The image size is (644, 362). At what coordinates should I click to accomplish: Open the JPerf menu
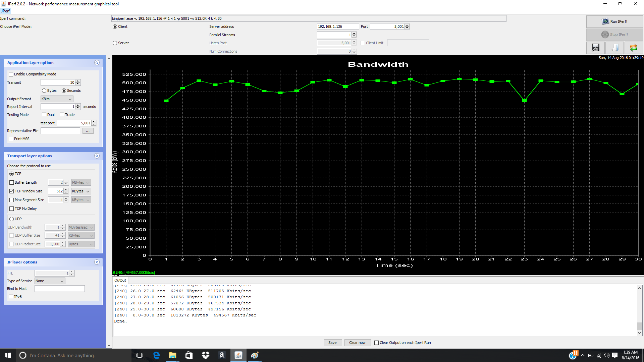[5, 11]
